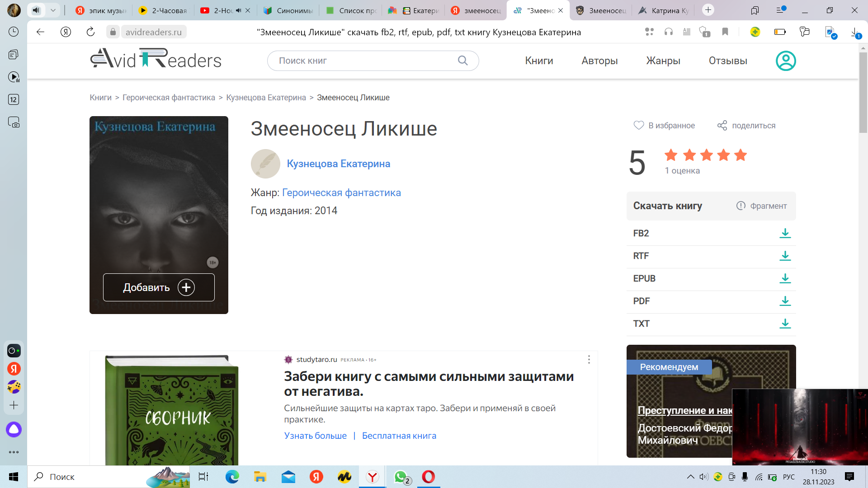Screen dimensions: 868x488
Task: Focus the Поиск книг search field
Action: tap(362, 61)
